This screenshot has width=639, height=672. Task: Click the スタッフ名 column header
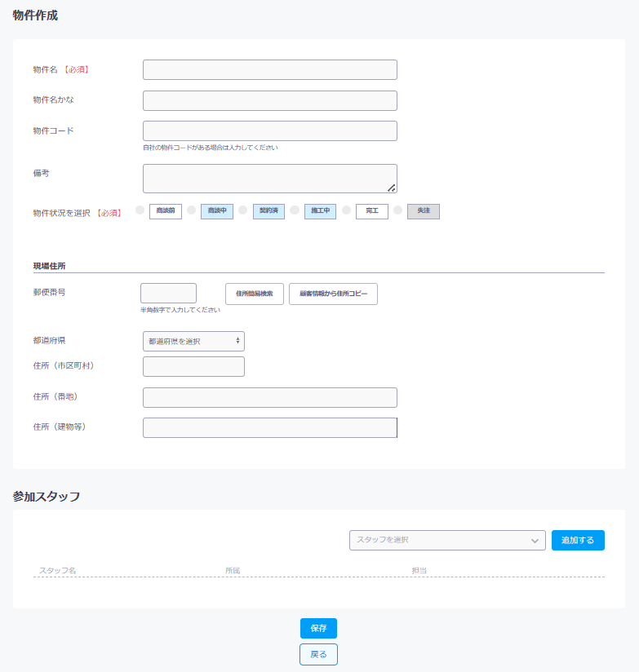57,570
